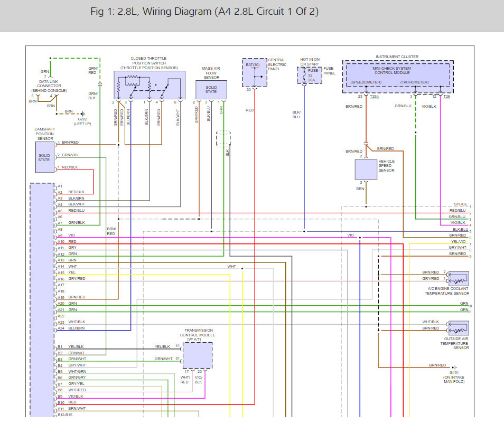Screen dimensions: 504x433
Task: Click the throttle position sensor component box
Action: (x=150, y=85)
